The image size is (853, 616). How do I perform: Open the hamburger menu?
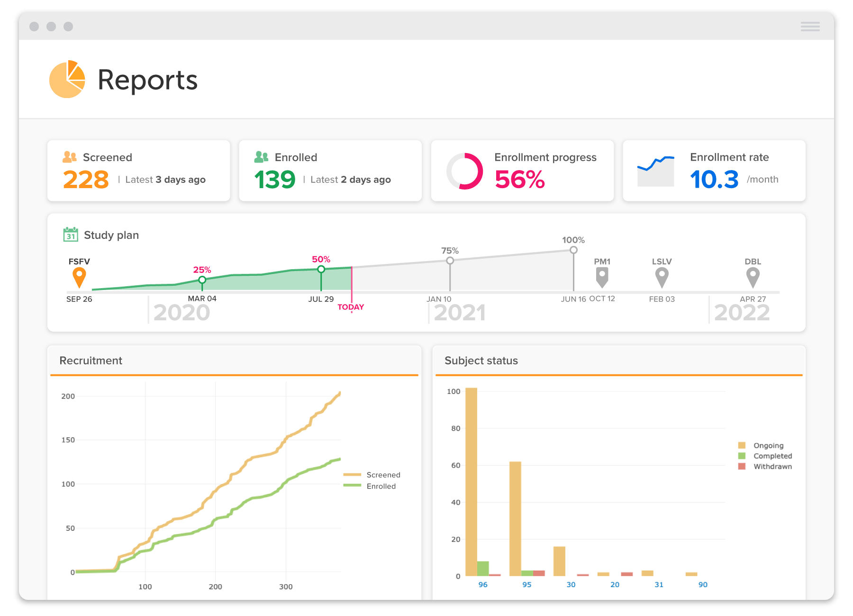[x=810, y=27]
